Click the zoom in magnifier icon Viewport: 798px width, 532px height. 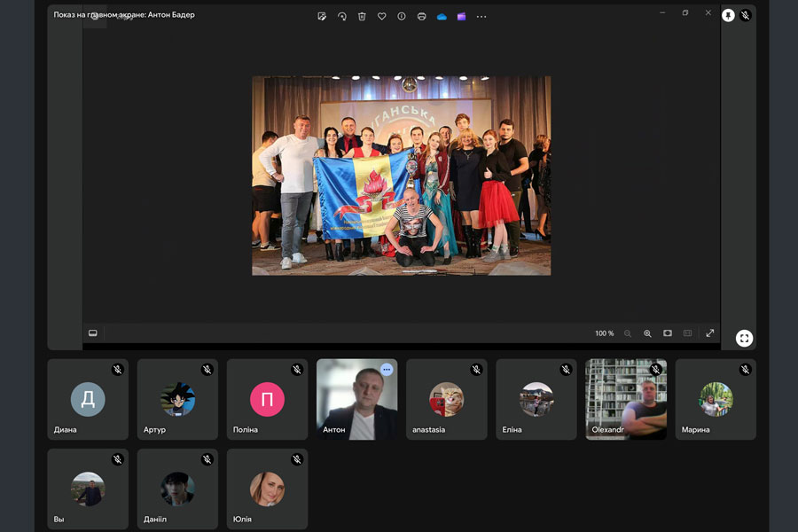647,333
